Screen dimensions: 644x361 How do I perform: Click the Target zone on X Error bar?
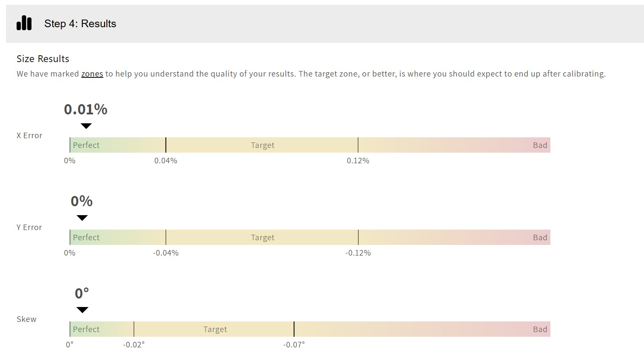pyautogui.click(x=262, y=145)
